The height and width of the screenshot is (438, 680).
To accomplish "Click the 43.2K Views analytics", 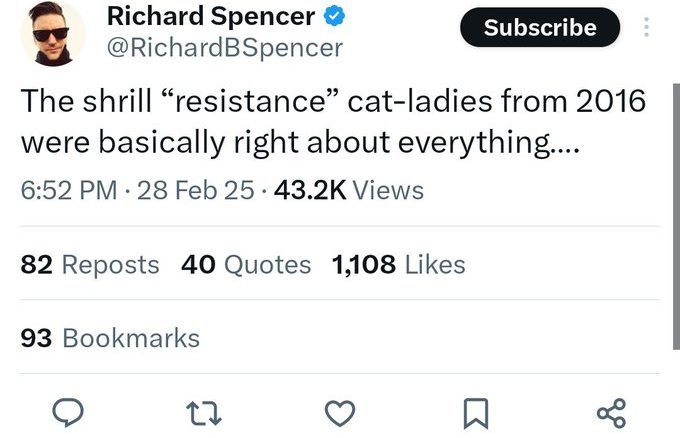I will [349, 190].
